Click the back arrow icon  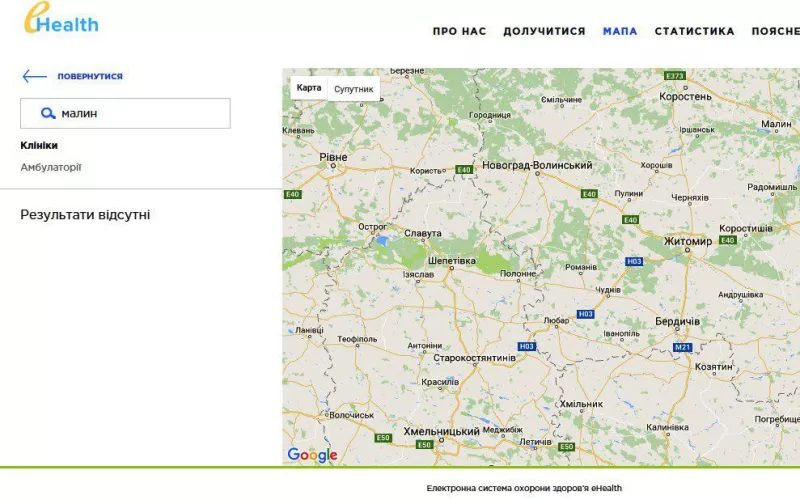tap(34, 76)
